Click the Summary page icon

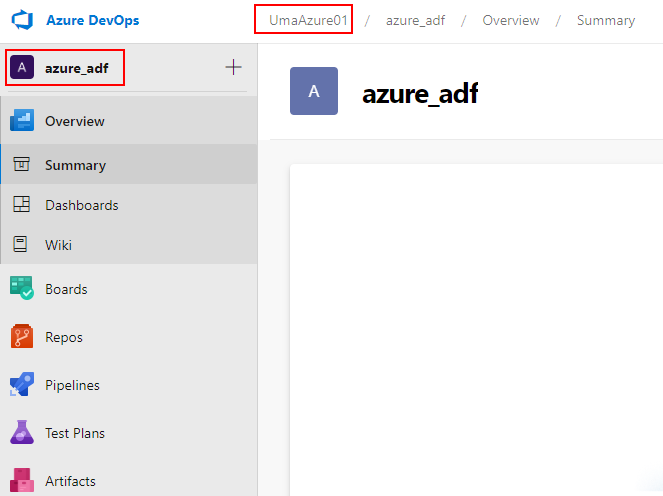22,164
